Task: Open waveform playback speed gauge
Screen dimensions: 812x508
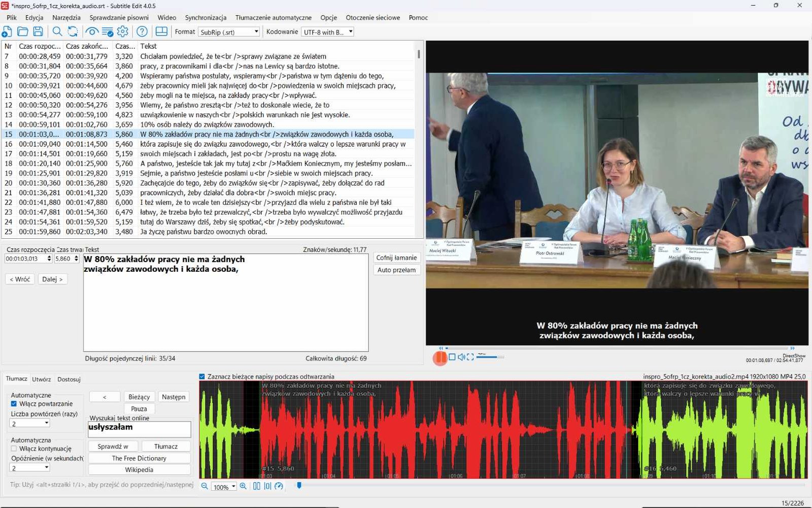Action: pyautogui.click(x=279, y=486)
